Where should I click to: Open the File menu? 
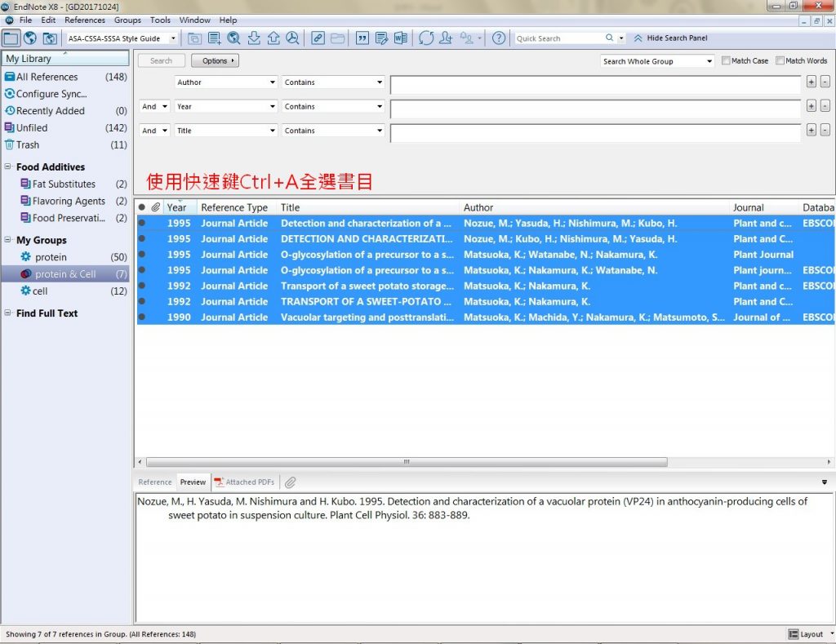[25, 20]
